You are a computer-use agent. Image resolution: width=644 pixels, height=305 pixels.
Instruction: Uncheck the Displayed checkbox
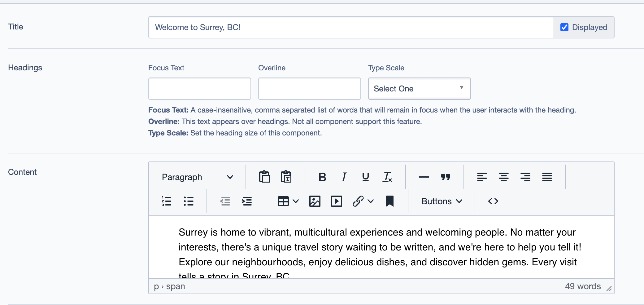pyautogui.click(x=564, y=27)
